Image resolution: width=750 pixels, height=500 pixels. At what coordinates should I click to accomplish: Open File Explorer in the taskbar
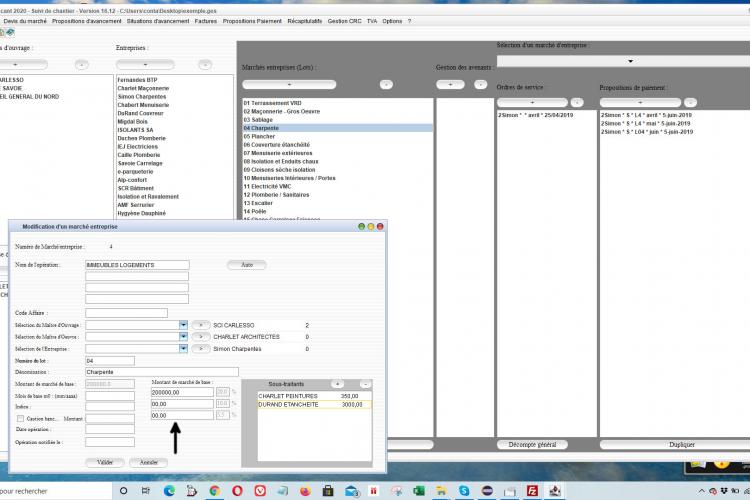tap(441, 490)
